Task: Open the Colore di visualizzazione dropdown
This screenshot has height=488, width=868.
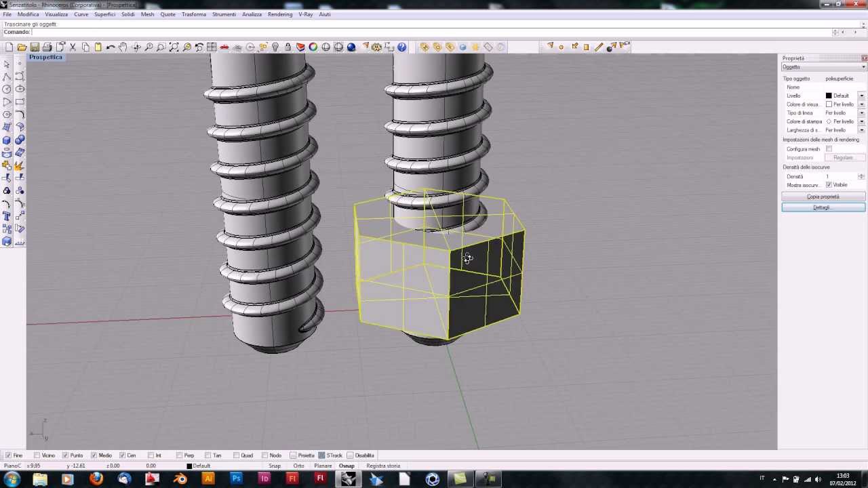Action: click(862, 104)
